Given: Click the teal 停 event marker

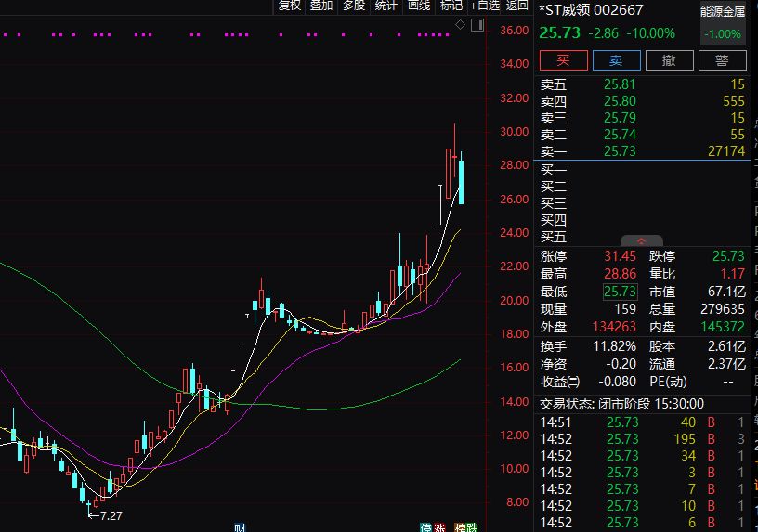Looking at the screenshot, I should [x=425, y=527].
